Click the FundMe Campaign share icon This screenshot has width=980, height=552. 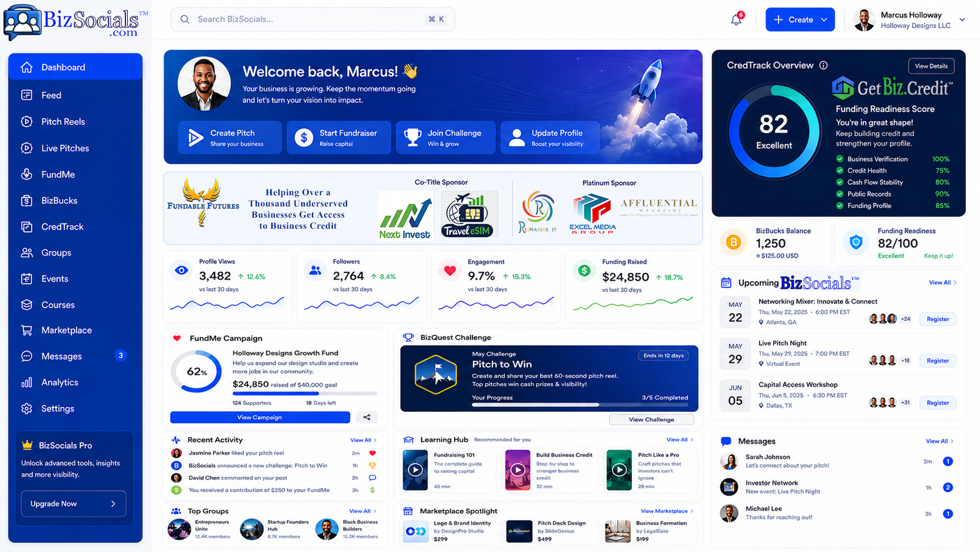coord(367,417)
